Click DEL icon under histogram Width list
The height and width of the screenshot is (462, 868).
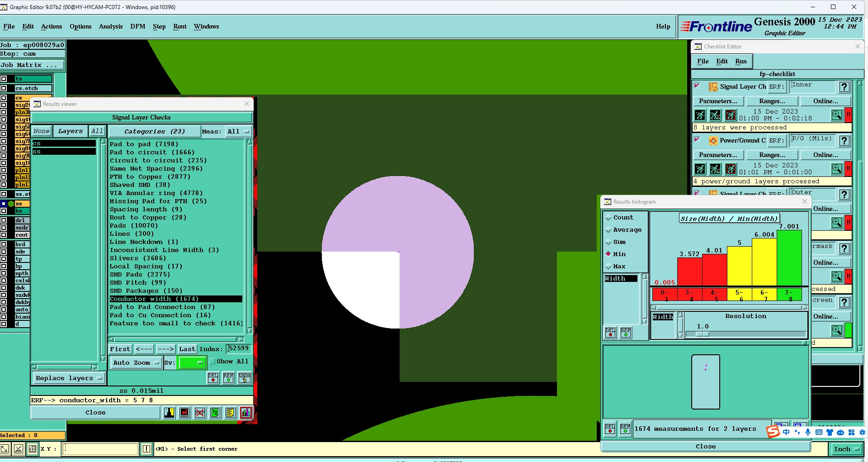click(610, 333)
